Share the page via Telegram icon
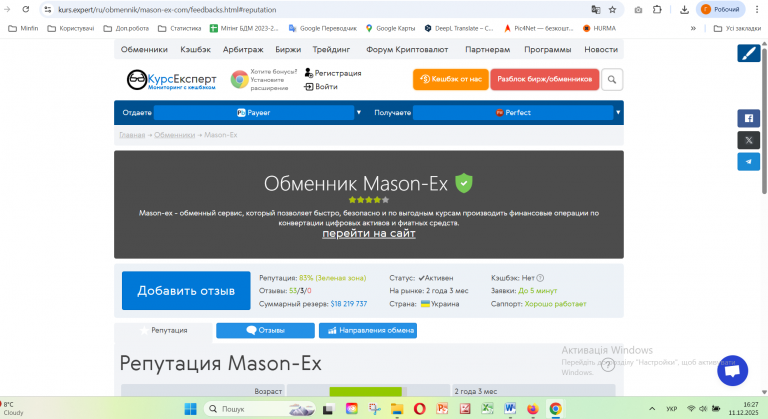 (x=749, y=162)
